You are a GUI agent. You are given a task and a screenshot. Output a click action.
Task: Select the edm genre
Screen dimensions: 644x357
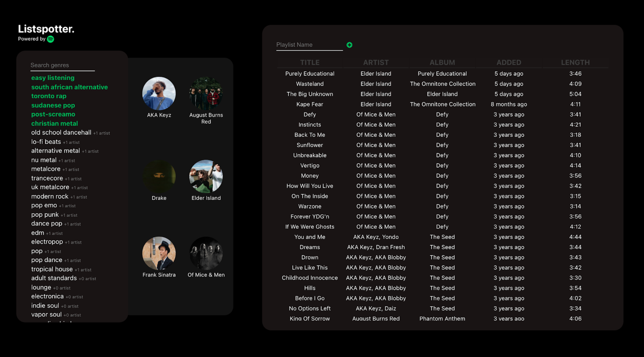tap(37, 233)
